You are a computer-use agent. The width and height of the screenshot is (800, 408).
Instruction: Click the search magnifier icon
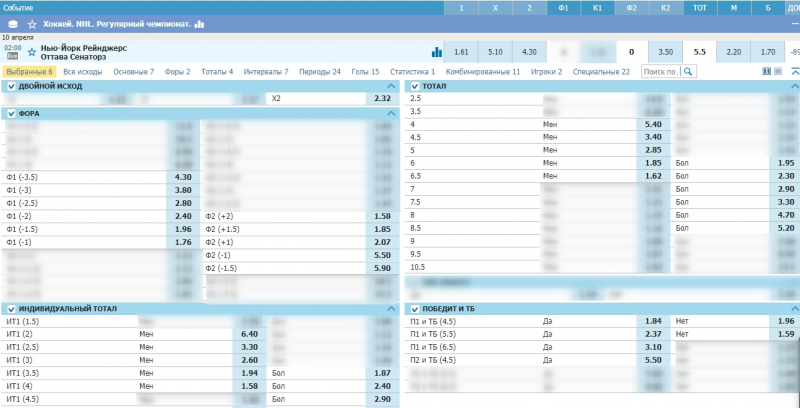point(688,72)
